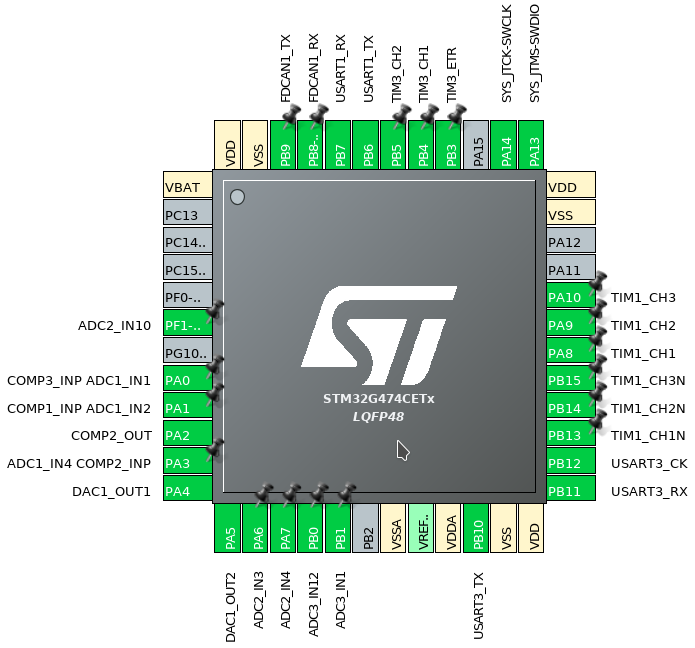Select the gray PB2 pin
Image resolution: width=695 pixels, height=648 pixels.
coord(366,528)
